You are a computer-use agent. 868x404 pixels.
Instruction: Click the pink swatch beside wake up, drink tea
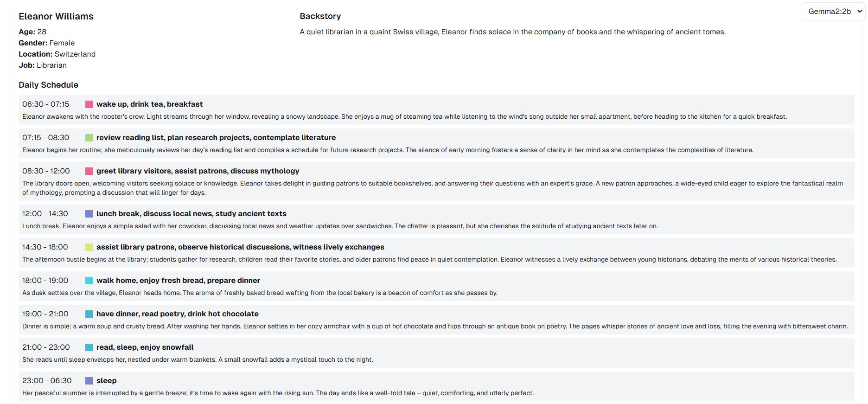tap(89, 104)
